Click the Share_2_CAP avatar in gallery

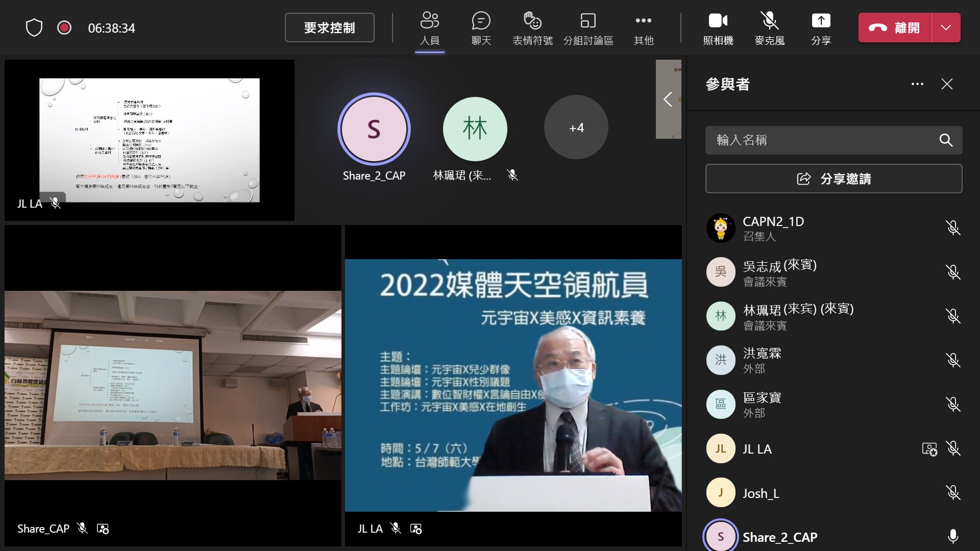[x=374, y=129]
